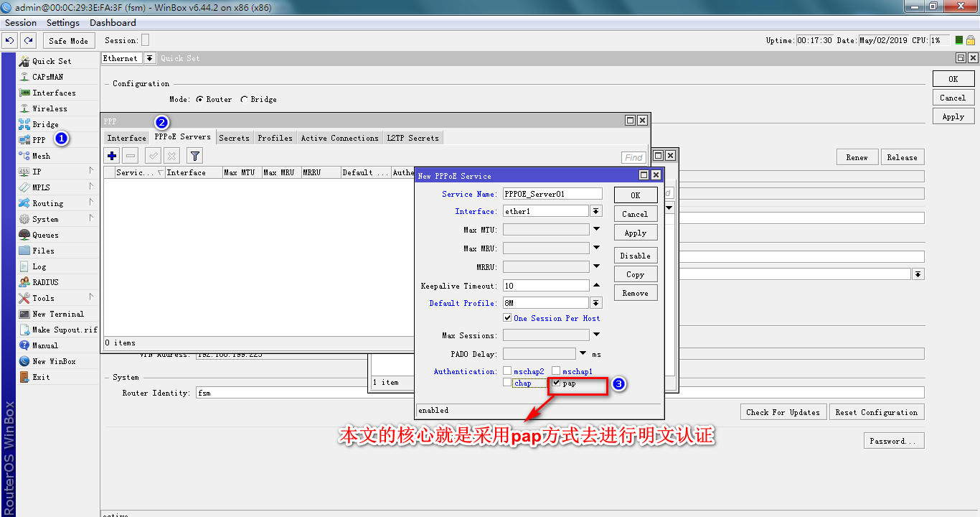Expand PADO Delay field arrow
The height and width of the screenshot is (517, 980).
click(x=583, y=353)
